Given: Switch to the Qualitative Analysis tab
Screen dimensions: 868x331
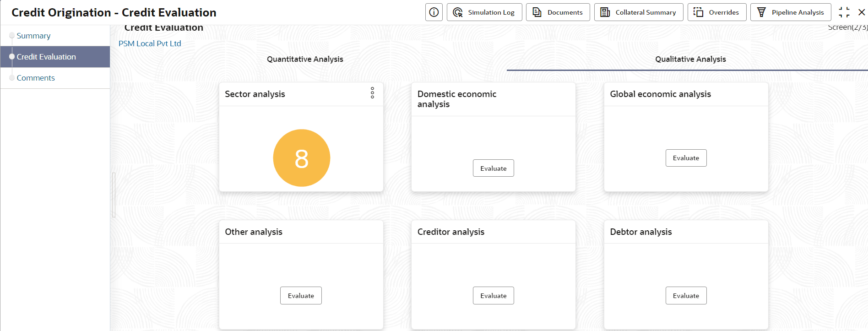Looking at the screenshot, I should tap(690, 59).
